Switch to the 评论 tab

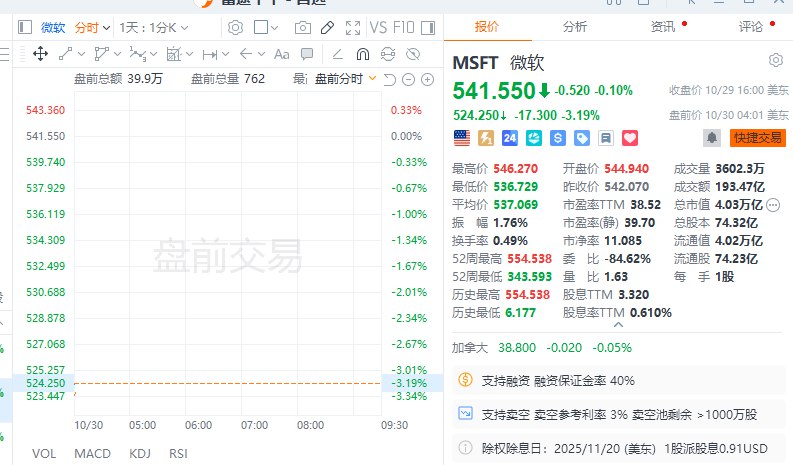pos(751,27)
